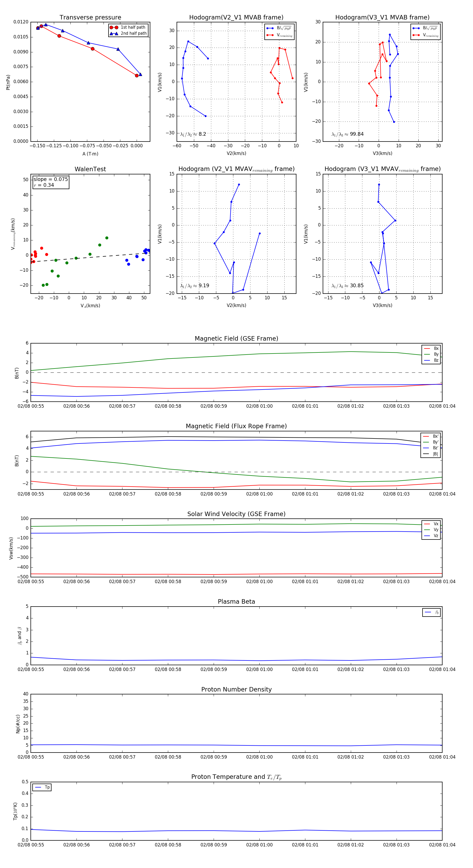
Task: Click the "Pt(nPa)" y-axis label
Action: click(8, 82)
